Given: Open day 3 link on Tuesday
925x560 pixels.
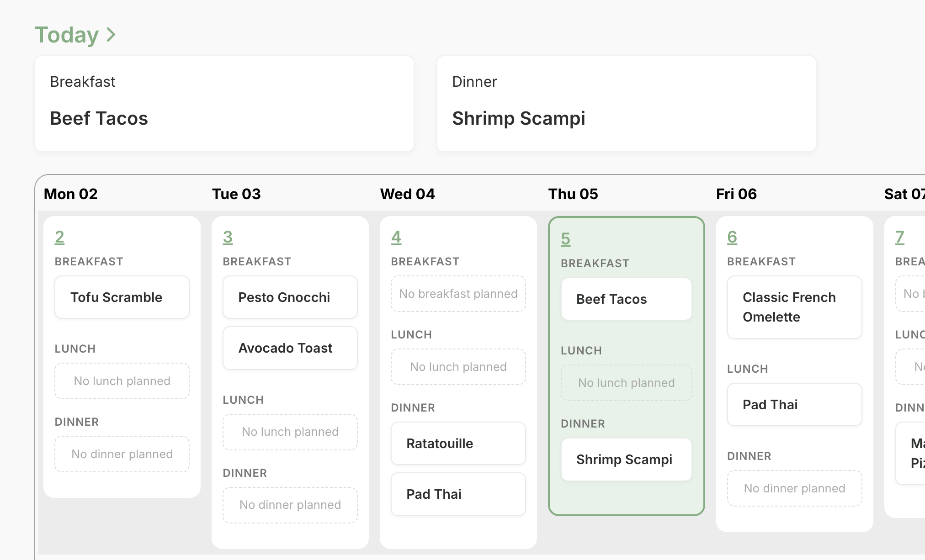Looking at the screenshot, I should 228,237.
